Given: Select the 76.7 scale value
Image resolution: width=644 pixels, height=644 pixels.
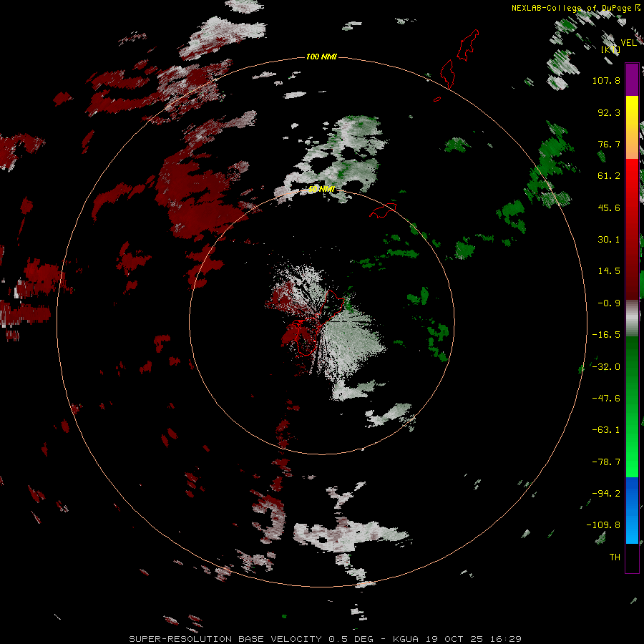Looking at the screenshot, I should click(x=609, y=144).
